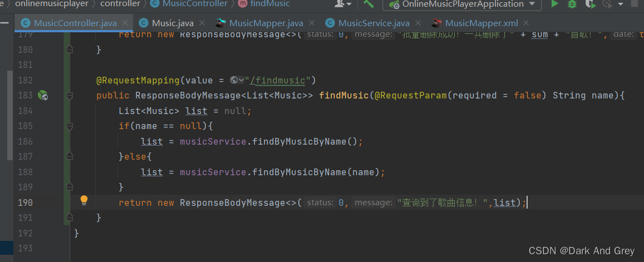The image size is (644, 262).
Task: Click the profiler run icon
Action: 607,4
